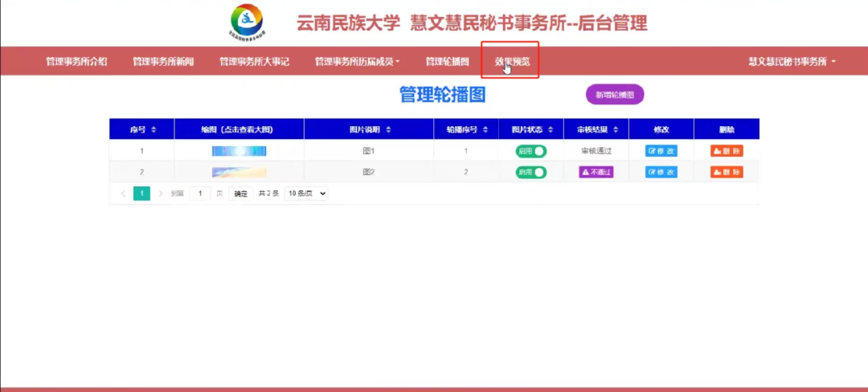Open 管理事务所介绍 menu item
868x392 pixels.
(x=76, y=61)
